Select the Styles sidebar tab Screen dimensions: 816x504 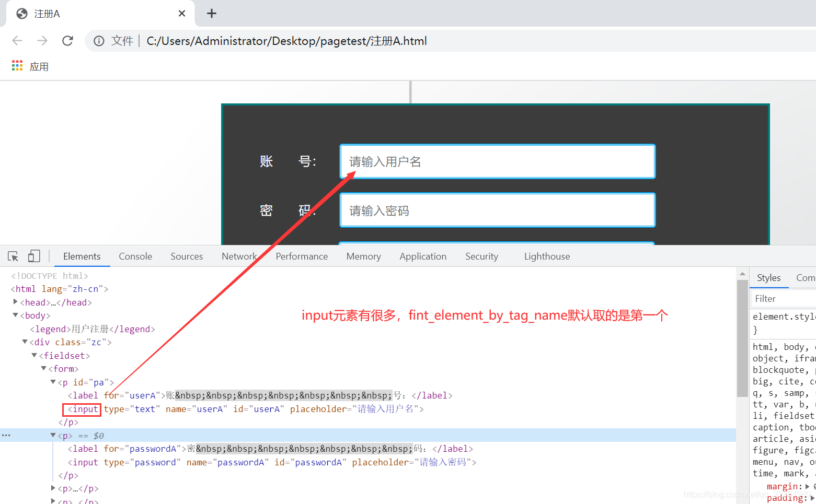[x=768, y=278]
